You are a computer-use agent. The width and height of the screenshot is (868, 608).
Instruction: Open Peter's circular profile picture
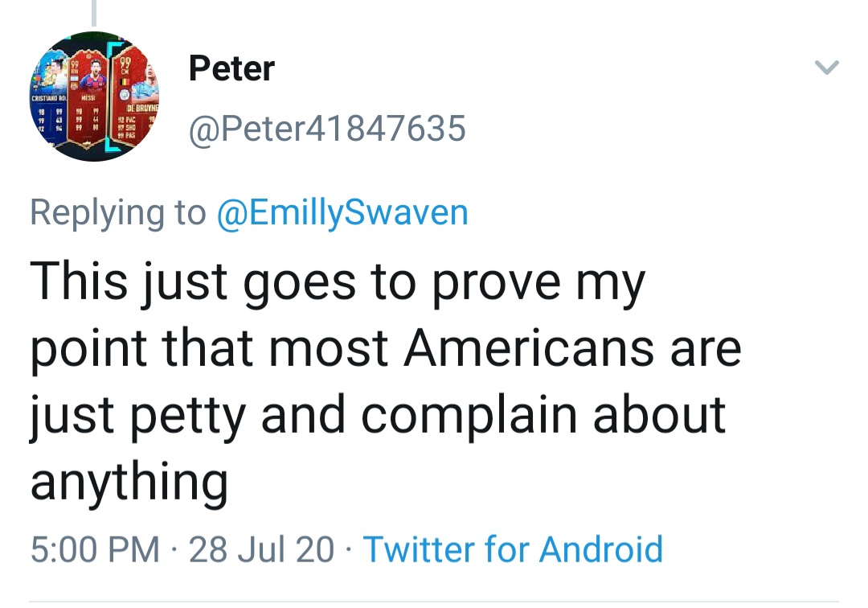[94, 97]
